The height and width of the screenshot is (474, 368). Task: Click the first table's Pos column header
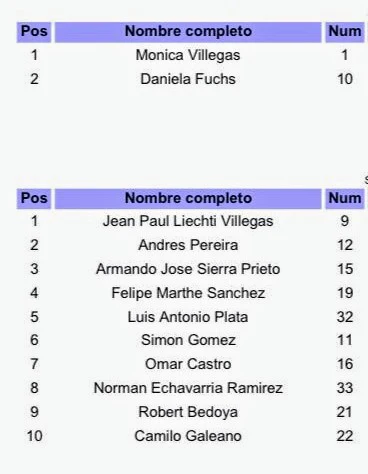34,32
